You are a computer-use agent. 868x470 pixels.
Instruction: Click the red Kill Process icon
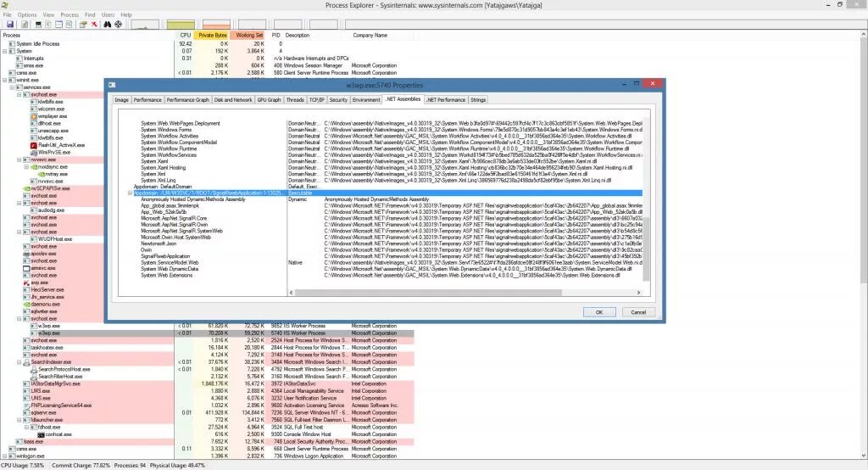pyautogui.click(x=94, y=25)
